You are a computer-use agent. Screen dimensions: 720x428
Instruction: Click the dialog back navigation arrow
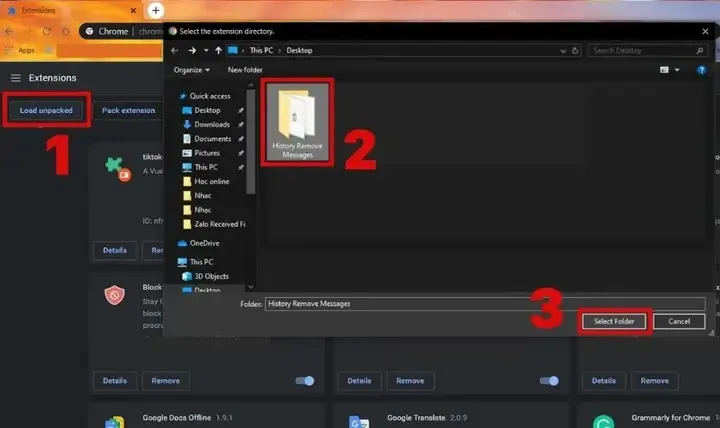(x=176, y=50)
